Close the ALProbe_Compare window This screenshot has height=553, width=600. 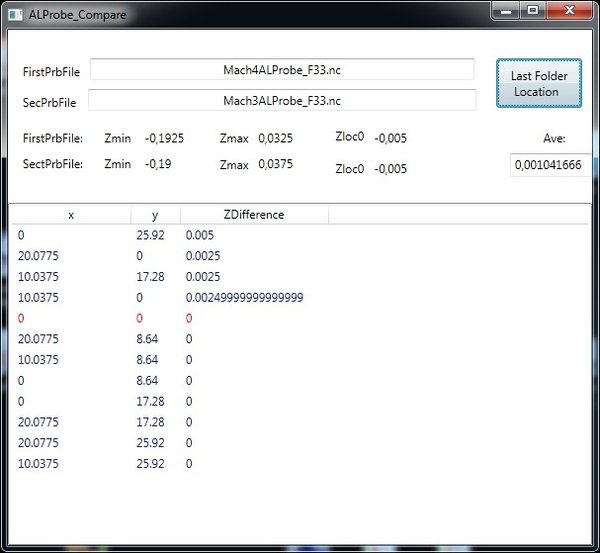pos(570,11)
